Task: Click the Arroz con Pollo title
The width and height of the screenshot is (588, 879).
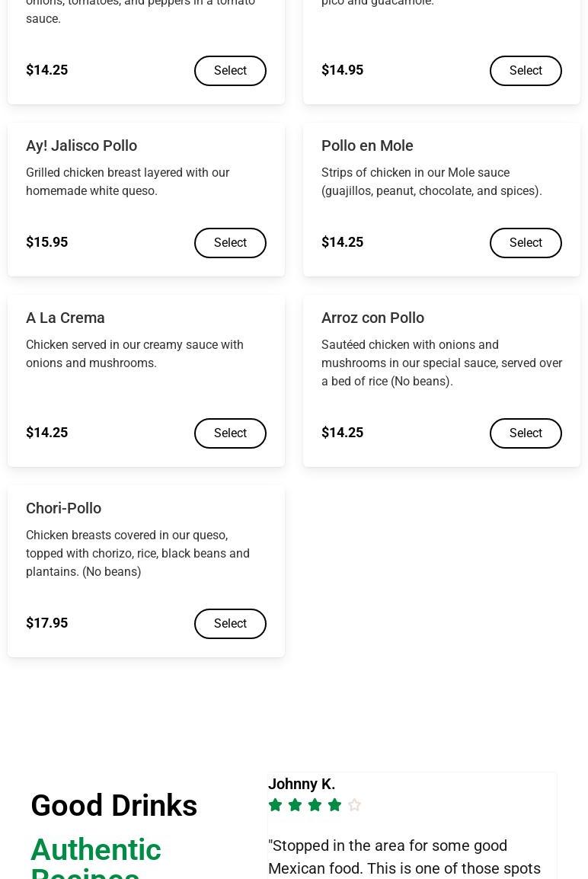Action: coord(372,318)
